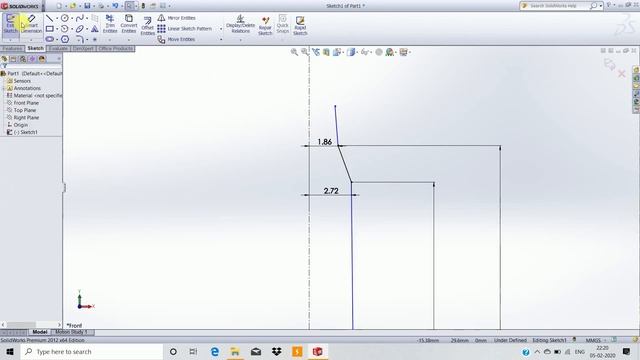640x360 pixels.
Task: Open Hide/Show Items glasses icon
Action: tap(364, 52)
